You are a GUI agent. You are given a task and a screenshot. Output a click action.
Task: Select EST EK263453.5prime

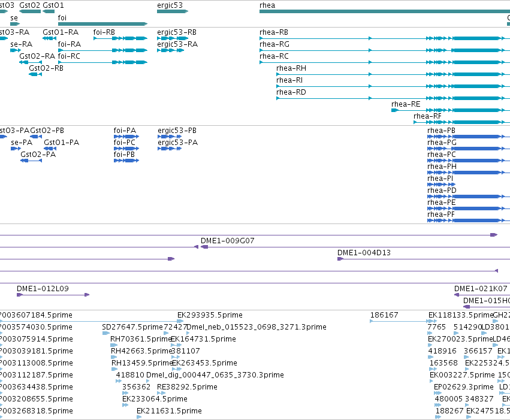pos(177,369)
